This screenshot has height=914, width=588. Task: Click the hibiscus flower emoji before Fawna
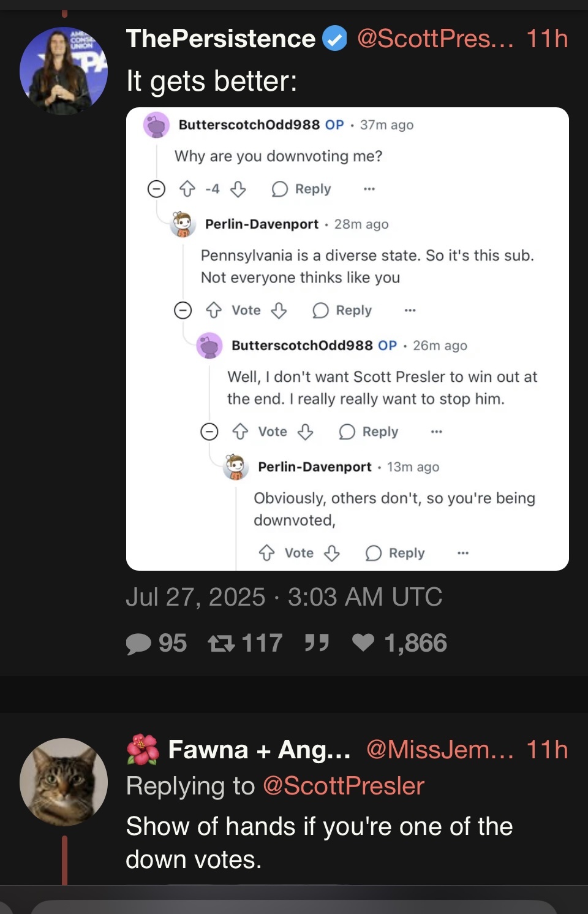pyautogui.click(x=142, y=750)
